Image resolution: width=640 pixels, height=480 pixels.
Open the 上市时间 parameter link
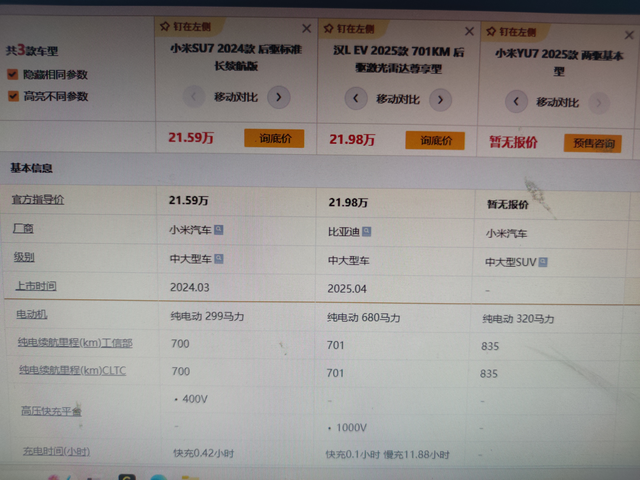click(x=36, y=286)
